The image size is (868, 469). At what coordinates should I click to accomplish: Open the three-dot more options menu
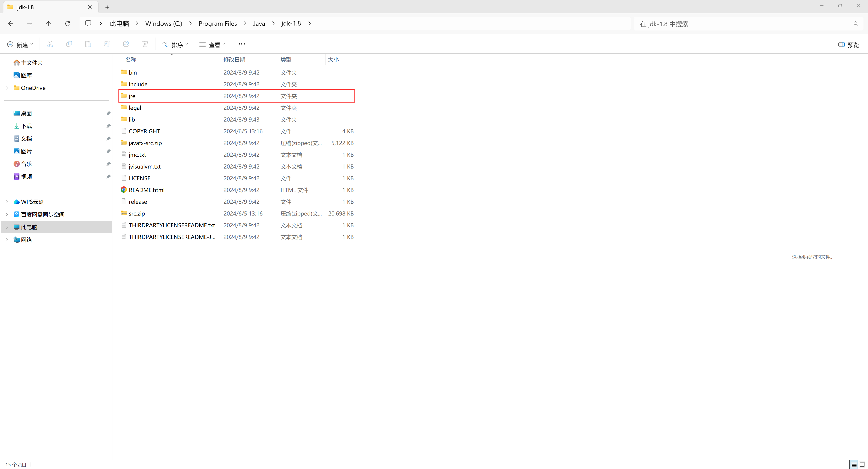coord(242,44)
